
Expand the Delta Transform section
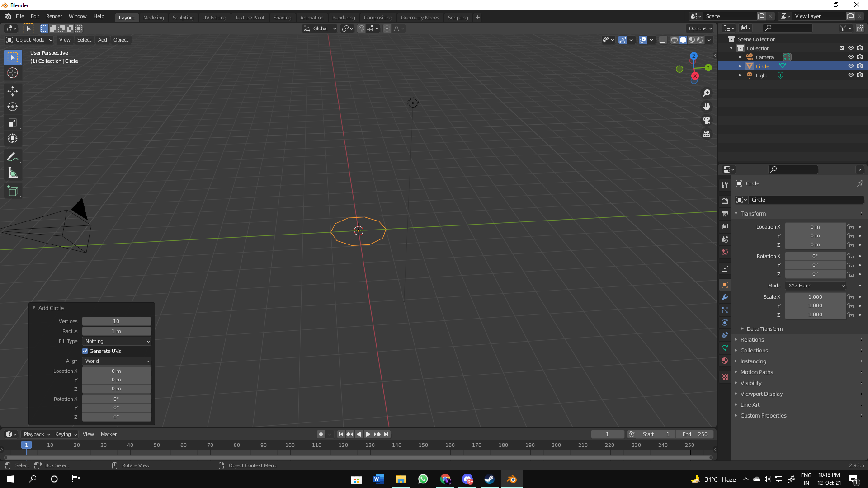pos(764,329)
